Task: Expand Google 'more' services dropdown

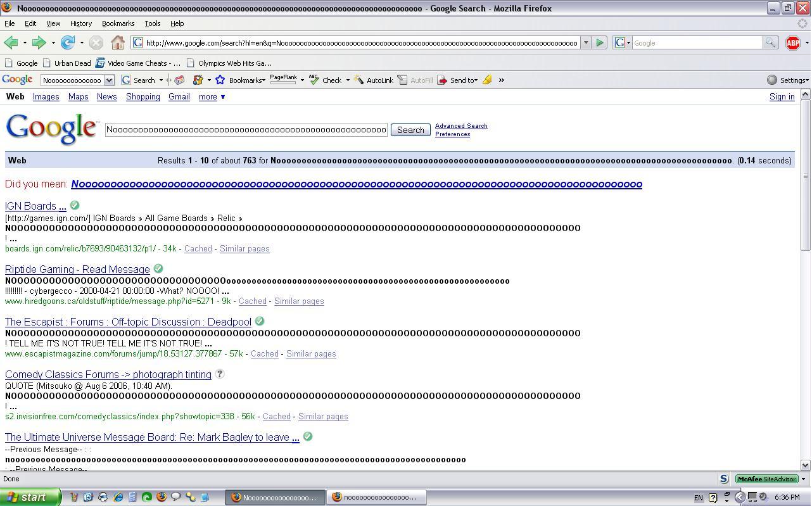Action: [x=212, y=97]
